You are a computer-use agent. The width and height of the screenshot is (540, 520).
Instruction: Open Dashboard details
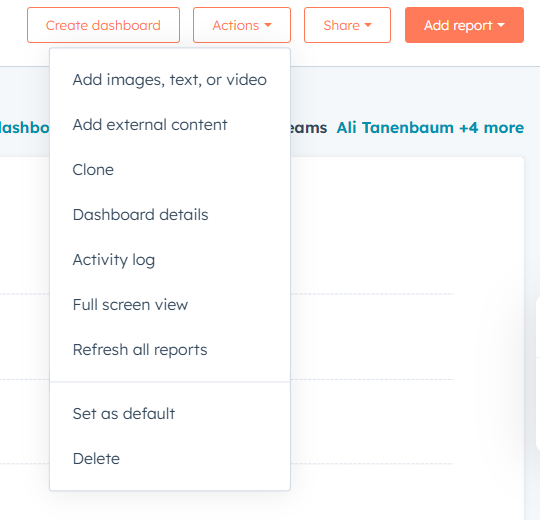[x=170, y=215]
